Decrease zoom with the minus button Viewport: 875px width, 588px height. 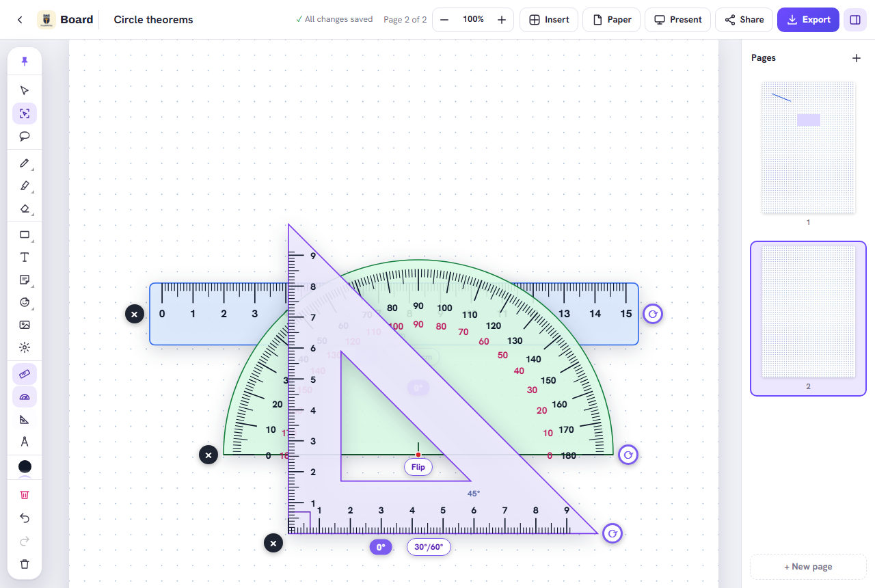444,20
